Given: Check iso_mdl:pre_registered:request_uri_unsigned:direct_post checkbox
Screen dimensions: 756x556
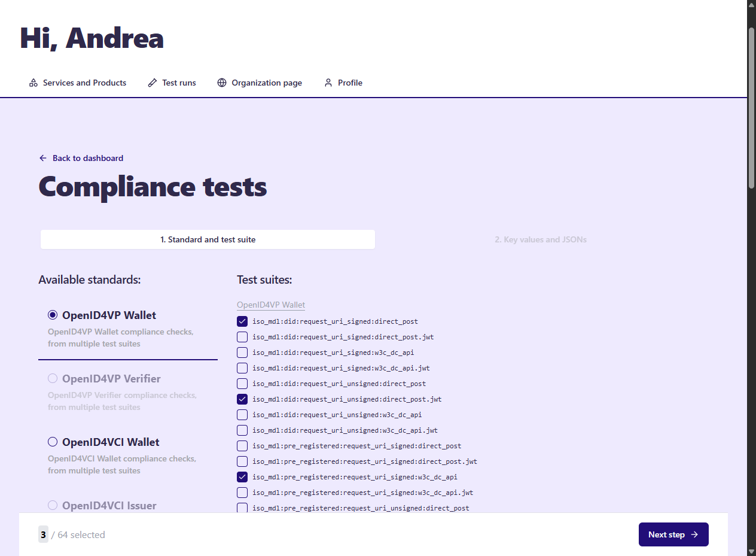Looking at the screenshot, I should click(242, 508).
